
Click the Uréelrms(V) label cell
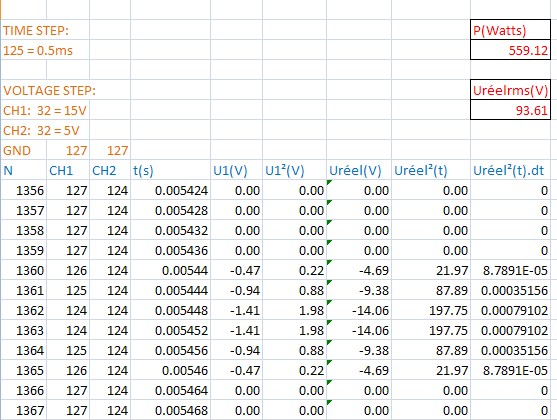pyautogui.click(x=510, y=90)
